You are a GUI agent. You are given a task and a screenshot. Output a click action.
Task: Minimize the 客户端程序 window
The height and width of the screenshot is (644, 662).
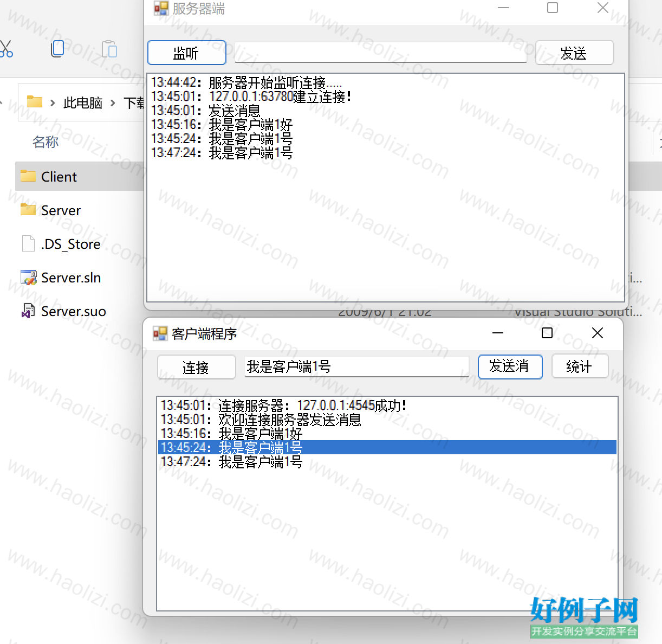tap(498, 333)
